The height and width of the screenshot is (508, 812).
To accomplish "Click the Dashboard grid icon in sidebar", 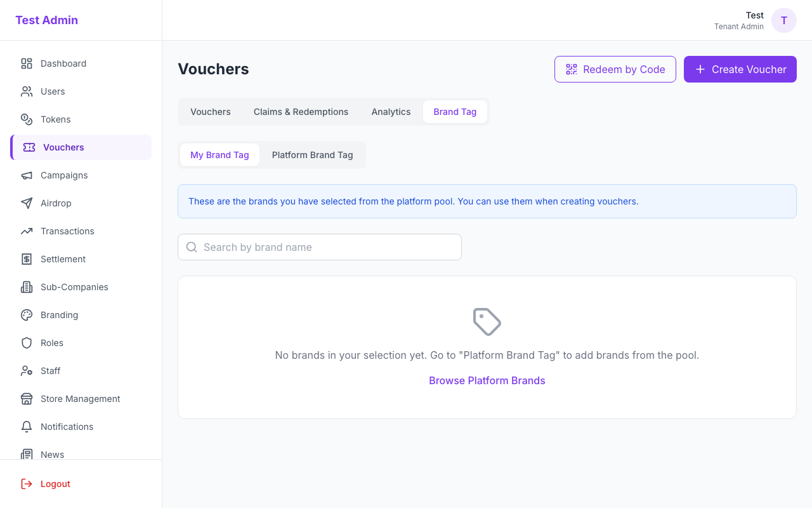I will click(x=27, y=63).
